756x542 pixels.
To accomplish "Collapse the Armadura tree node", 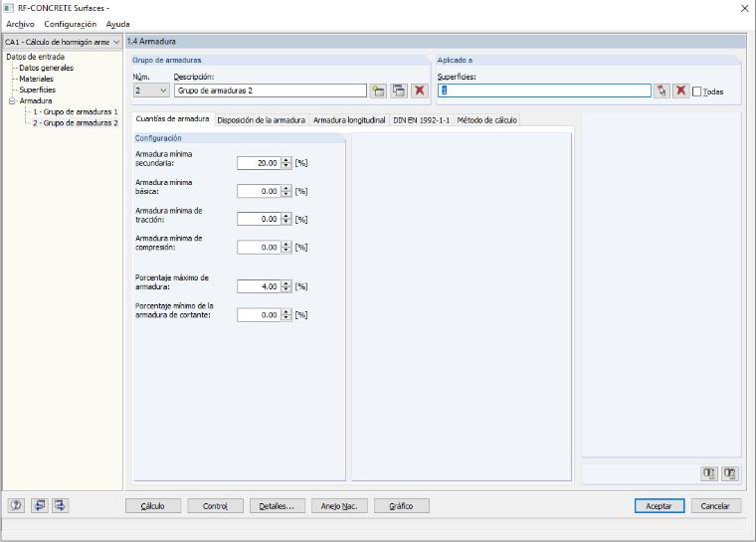I will point(12,100).
